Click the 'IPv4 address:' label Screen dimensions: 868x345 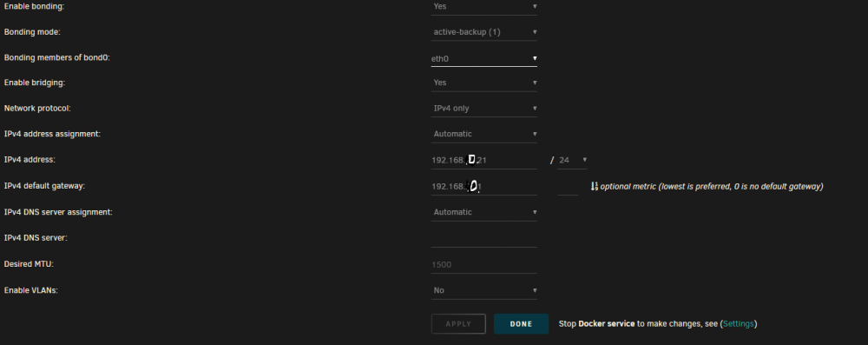pos(30,160)
